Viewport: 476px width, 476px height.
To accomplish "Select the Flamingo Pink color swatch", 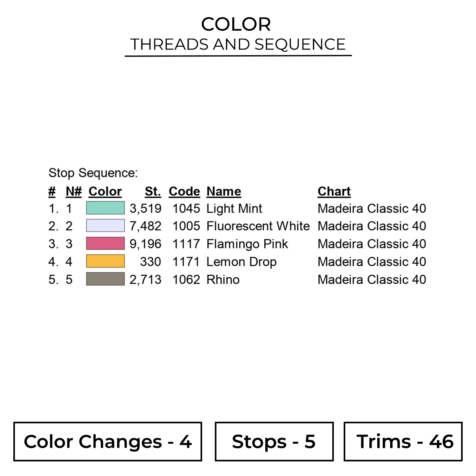I will pos(105,244).
